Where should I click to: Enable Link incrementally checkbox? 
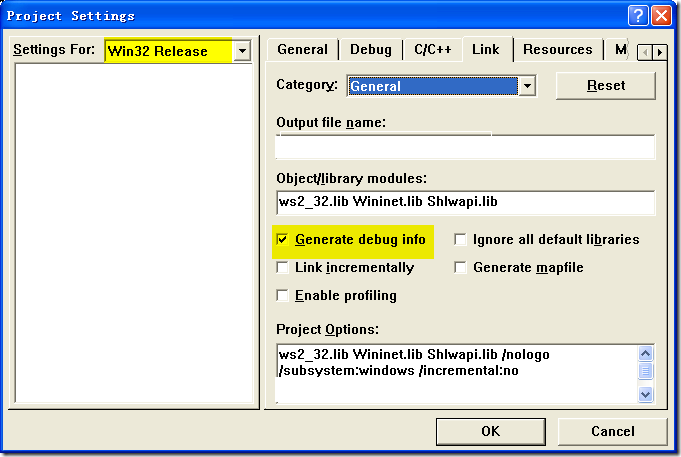pos(282,268)
